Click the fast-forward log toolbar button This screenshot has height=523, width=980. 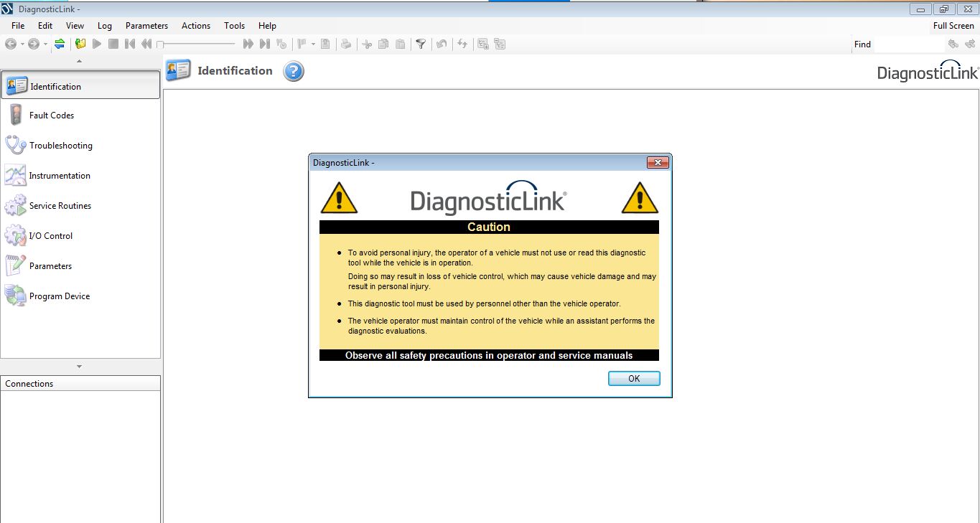click(248, 44)
